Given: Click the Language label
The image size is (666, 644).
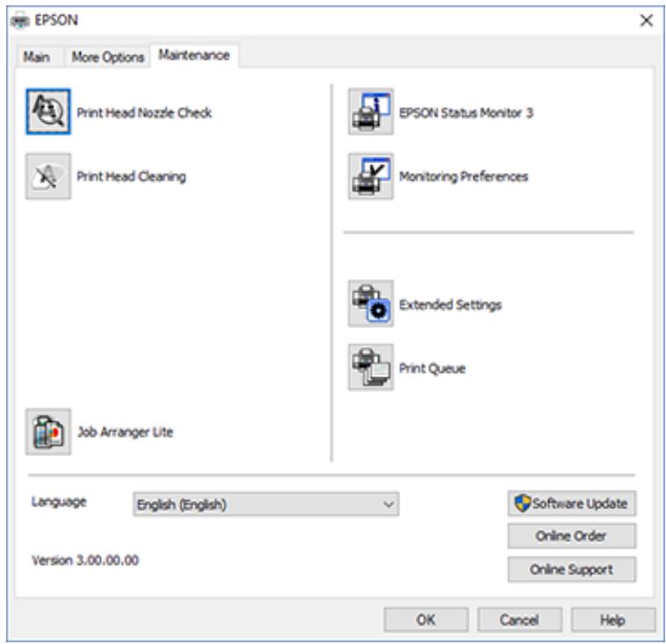Looking at the screenshot, I should pos(59,502).
